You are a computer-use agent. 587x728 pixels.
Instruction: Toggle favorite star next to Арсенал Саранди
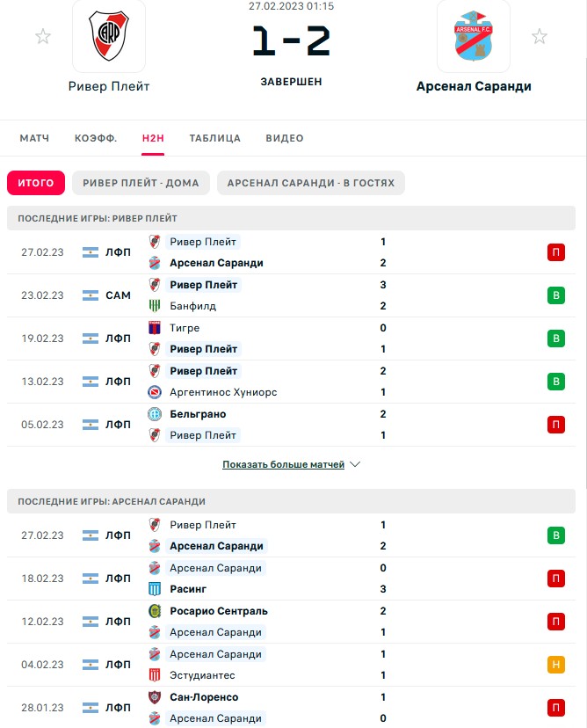coord(540,36)
